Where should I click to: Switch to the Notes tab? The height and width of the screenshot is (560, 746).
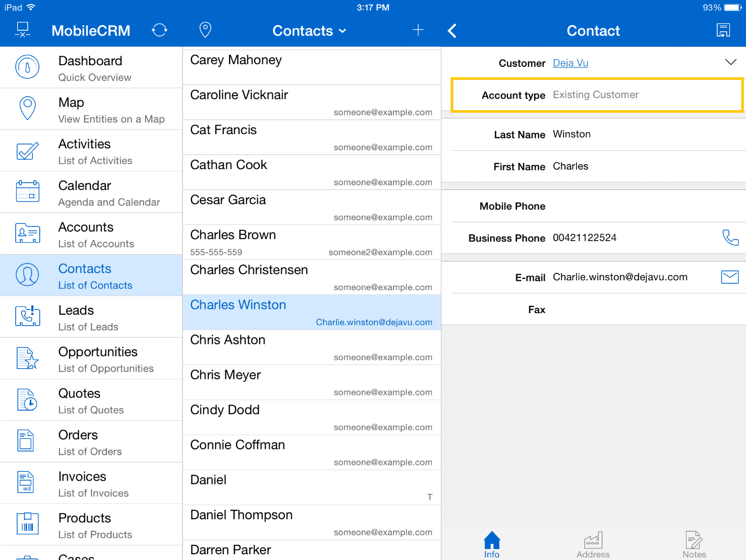694,544
